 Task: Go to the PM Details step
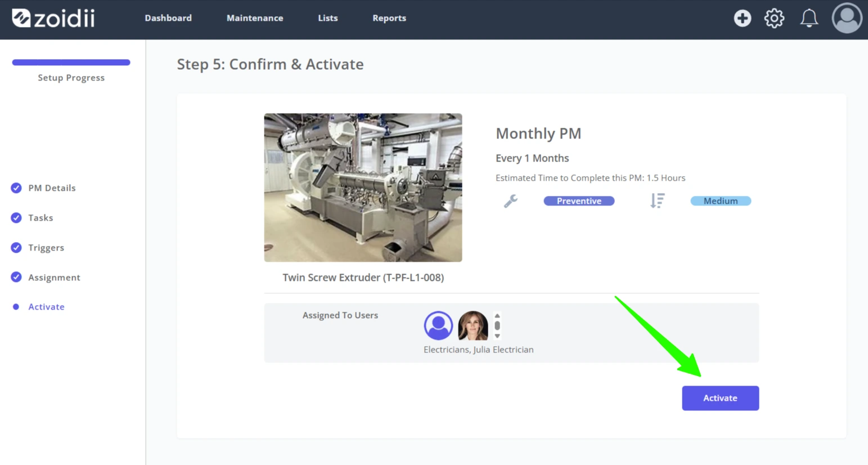(52, 188)
